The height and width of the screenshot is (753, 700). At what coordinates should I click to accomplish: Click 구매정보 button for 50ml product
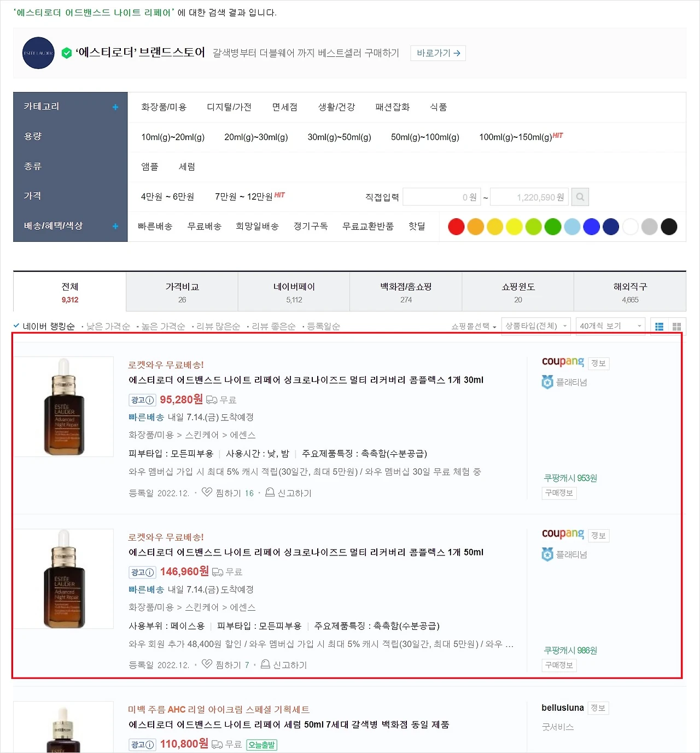pyautogui.click(x=559, y=665)
